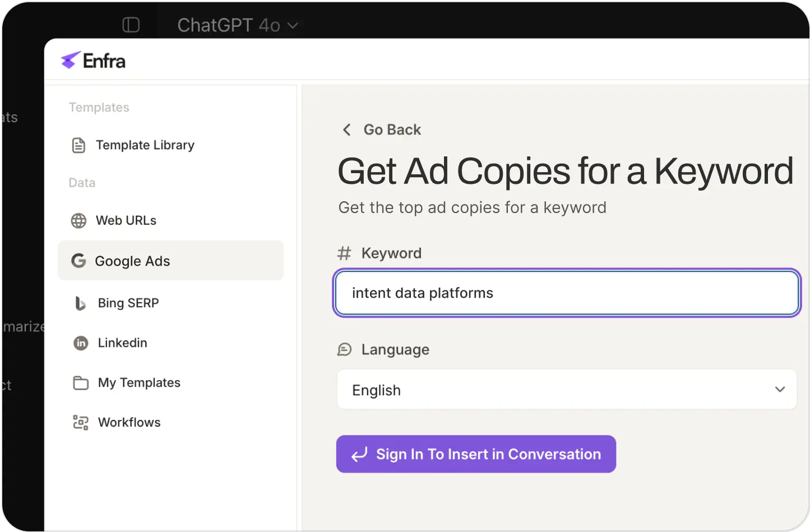Click the Template Library document icon

(79, 145)
